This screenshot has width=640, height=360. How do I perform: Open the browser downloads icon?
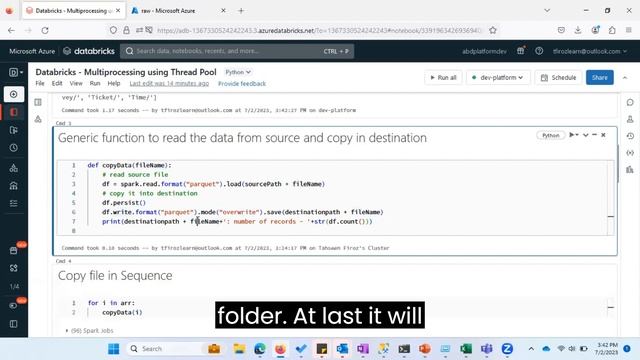tap(578, 30)
